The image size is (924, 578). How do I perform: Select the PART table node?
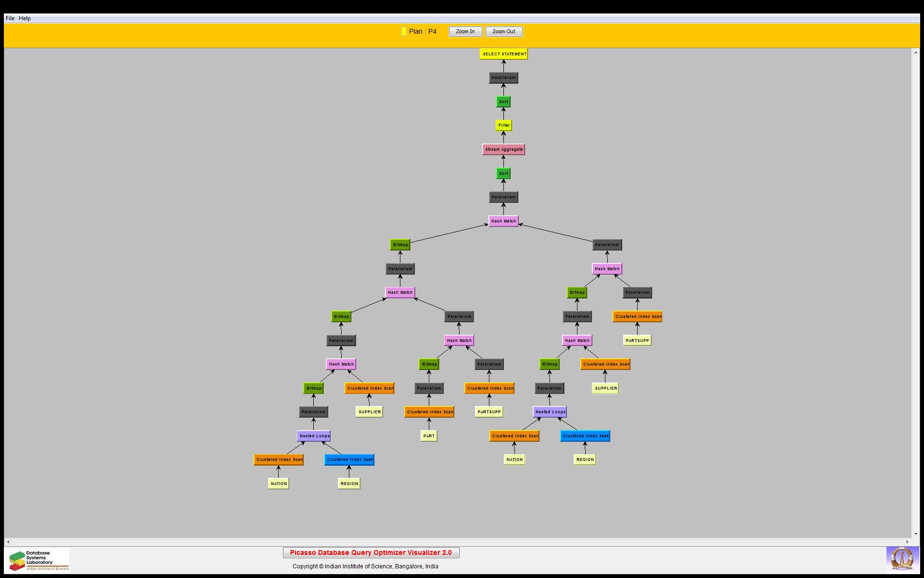tap(428, 436)
